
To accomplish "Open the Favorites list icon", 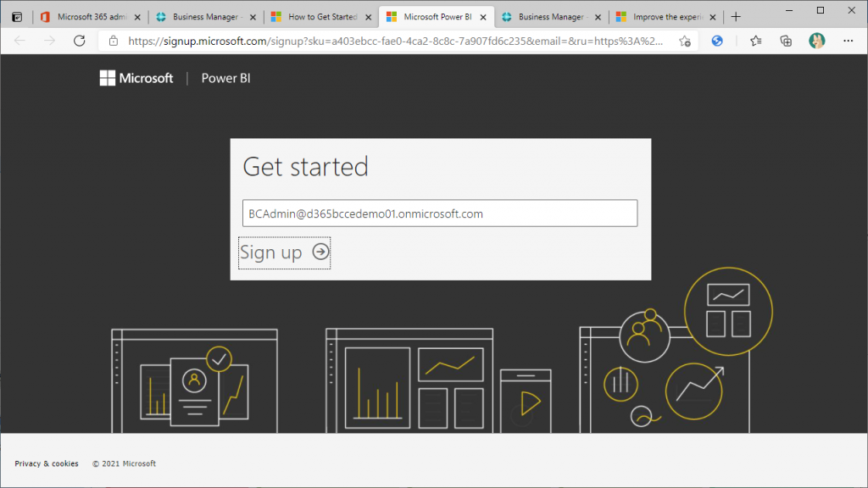I will [755, 41].
